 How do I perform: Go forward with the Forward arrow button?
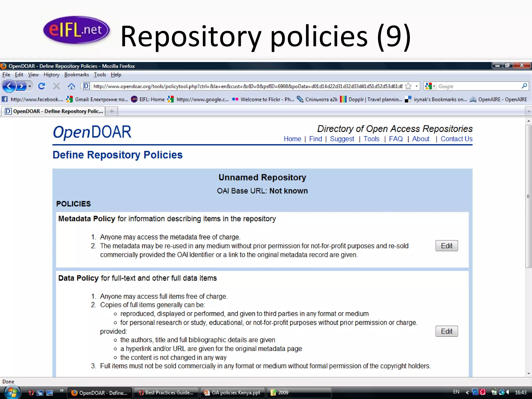[21, 86]
